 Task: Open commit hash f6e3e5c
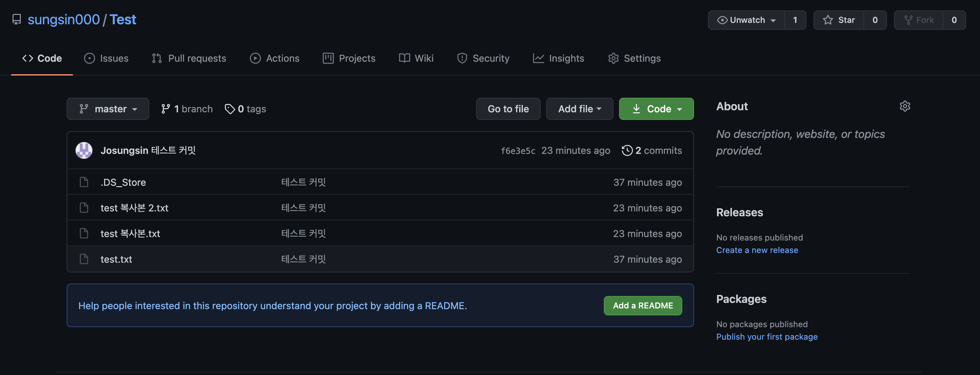(518, 151)
